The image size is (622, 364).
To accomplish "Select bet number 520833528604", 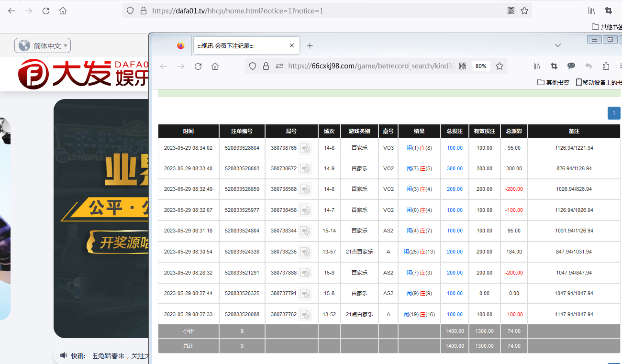I will click(242, 148).
